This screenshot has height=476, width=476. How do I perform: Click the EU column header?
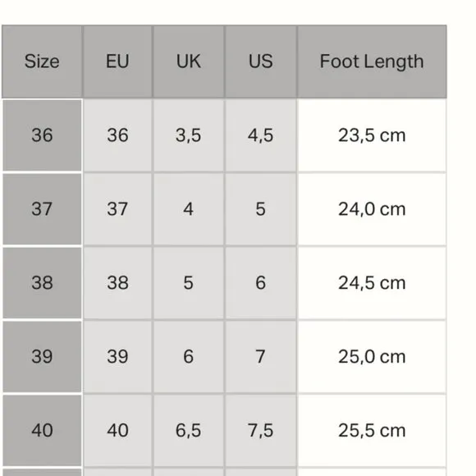(117, 62)
